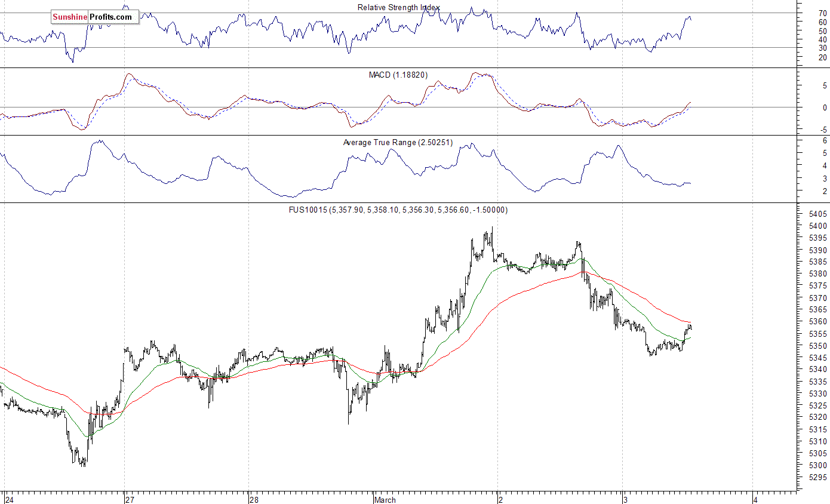Pick the 5340 price axis label
The width and height of the screenshot is (830, 504).
click(x=818, y=370)
